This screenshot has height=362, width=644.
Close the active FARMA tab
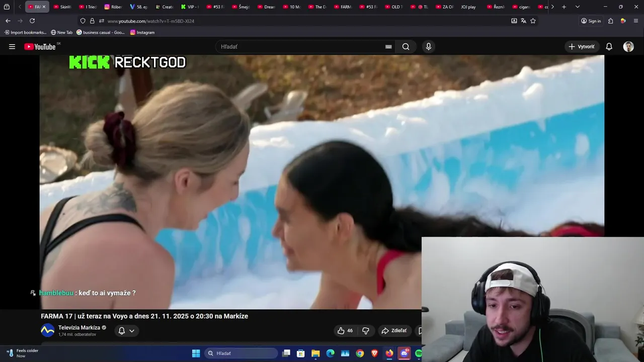tap(44, 7)
